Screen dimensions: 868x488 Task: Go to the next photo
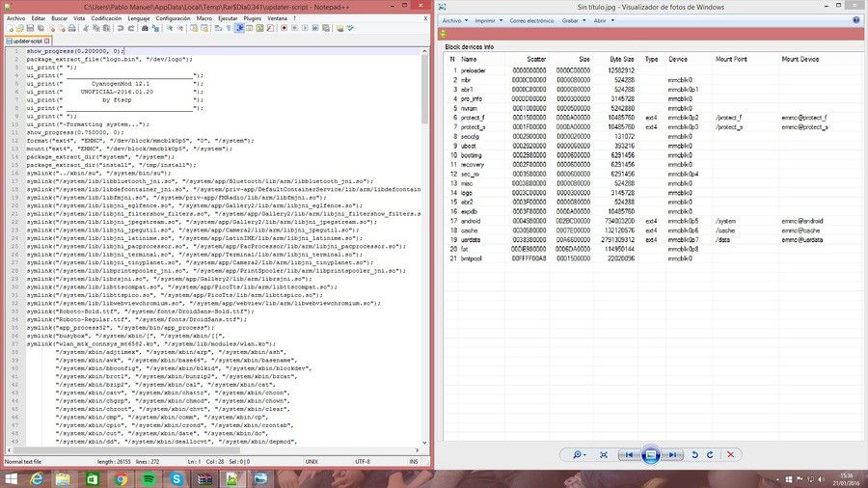point(672,455)
